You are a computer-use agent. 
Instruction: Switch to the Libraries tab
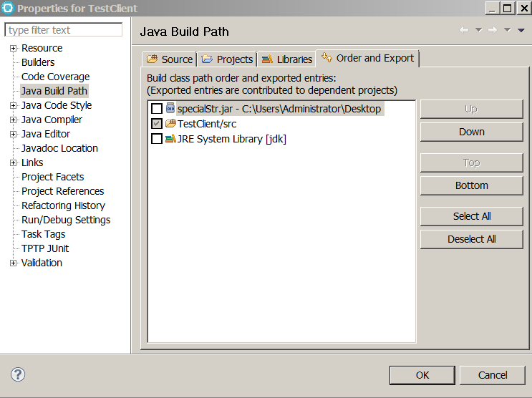coord(286,59)
